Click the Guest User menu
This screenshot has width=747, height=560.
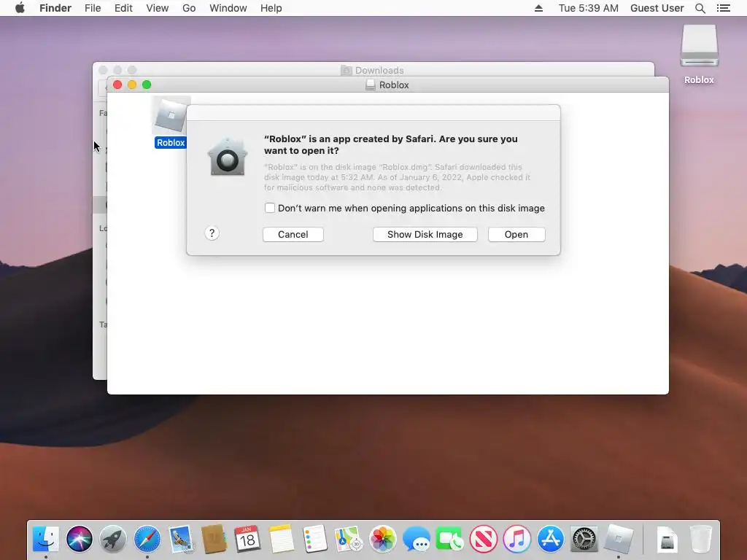coord(657,8)
